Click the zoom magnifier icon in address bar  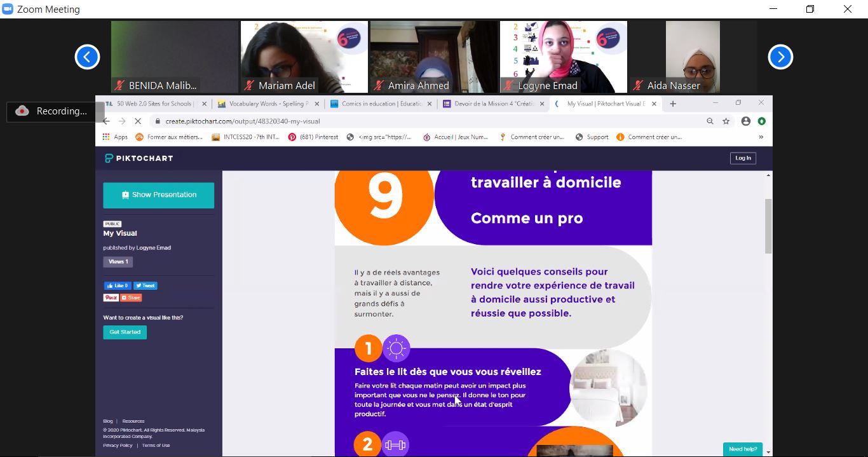point(710,121)
